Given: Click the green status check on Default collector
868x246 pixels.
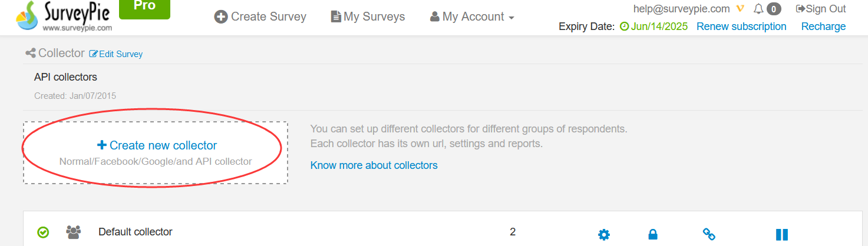Looking at the screenshot, I should pyautogui.click(x=43, y=232).
